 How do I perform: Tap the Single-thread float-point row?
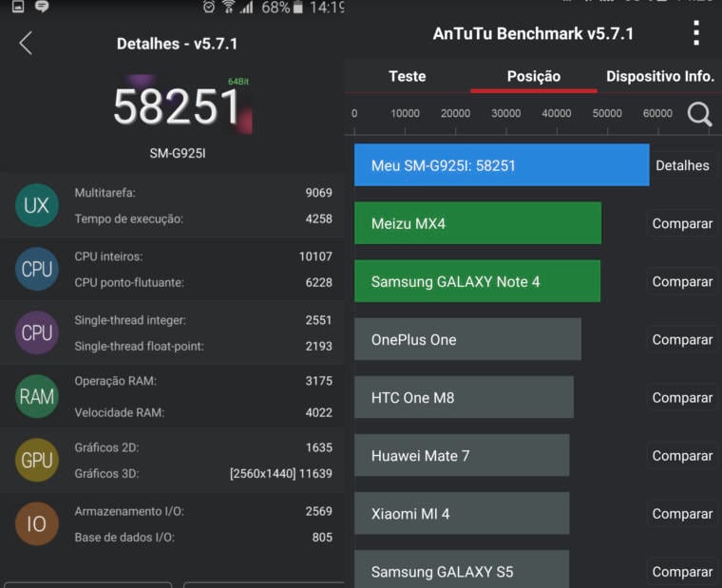[x=203, y=346]
